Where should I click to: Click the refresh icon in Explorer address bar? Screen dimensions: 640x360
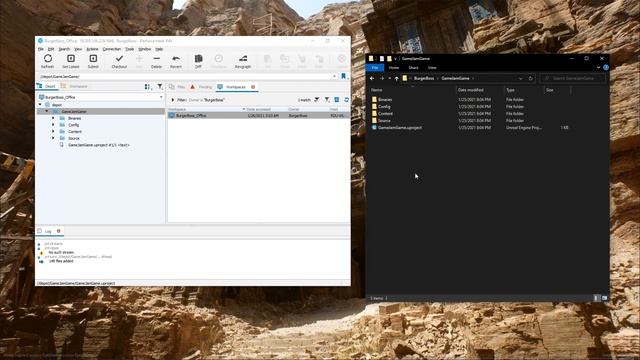(x=531, y=78)
